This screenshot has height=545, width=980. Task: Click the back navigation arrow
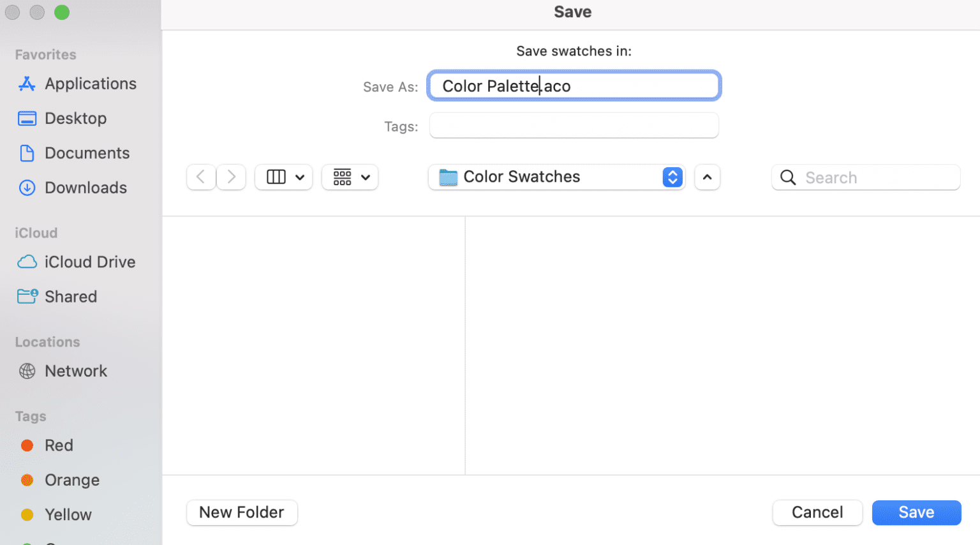coord(201,177)
